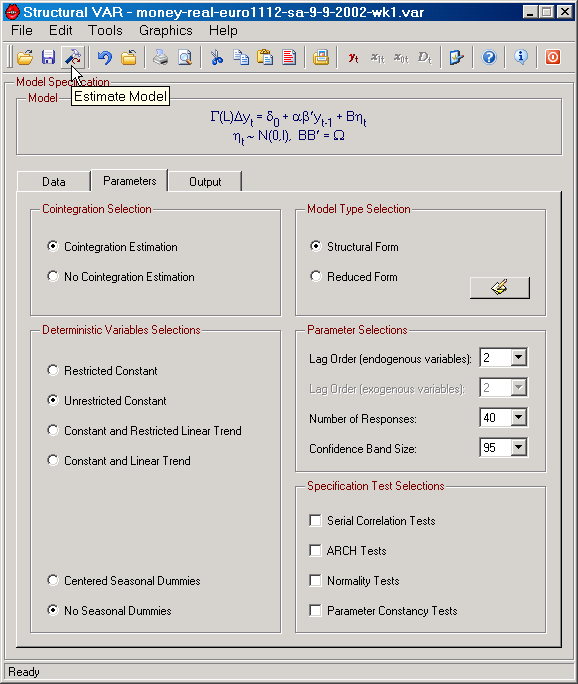This screenshot has height=684, width=578.
Task: Copy using the two-pages icon
Action: tap(241, 57)
